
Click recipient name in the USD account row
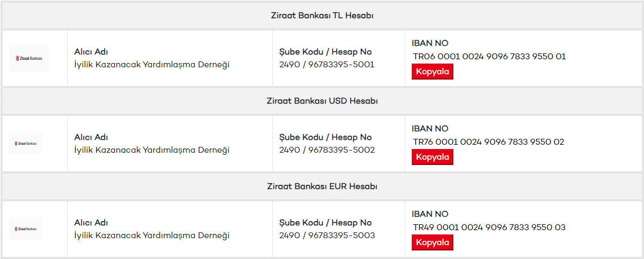[x=152, y=150]
